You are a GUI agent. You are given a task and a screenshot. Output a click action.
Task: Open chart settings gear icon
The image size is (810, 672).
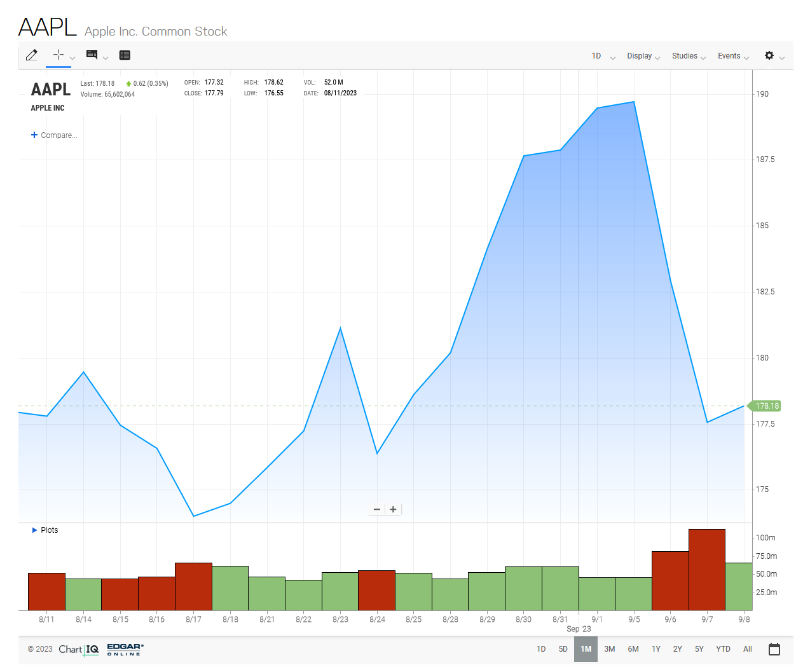tap(769, 55)
